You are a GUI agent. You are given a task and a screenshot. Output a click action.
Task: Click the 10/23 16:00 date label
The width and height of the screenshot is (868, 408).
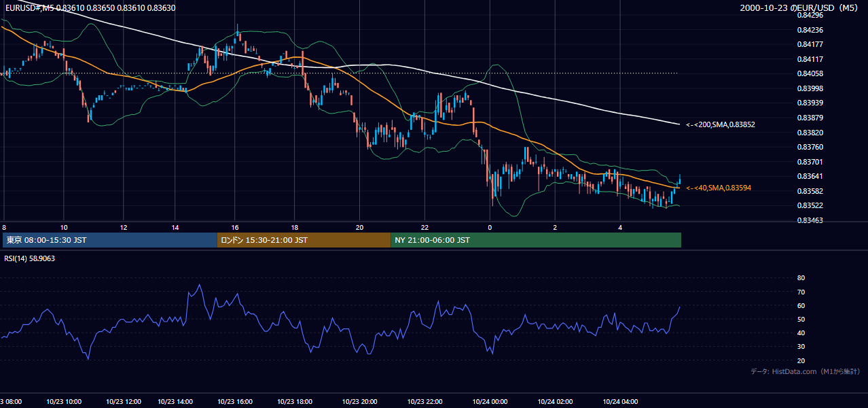(235, 402)
